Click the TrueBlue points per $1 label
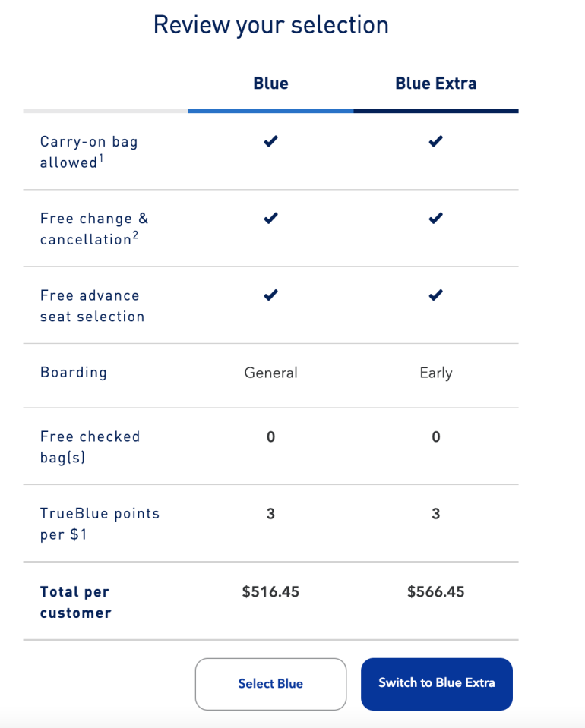 pyautogui.click(x=100, y=524)
